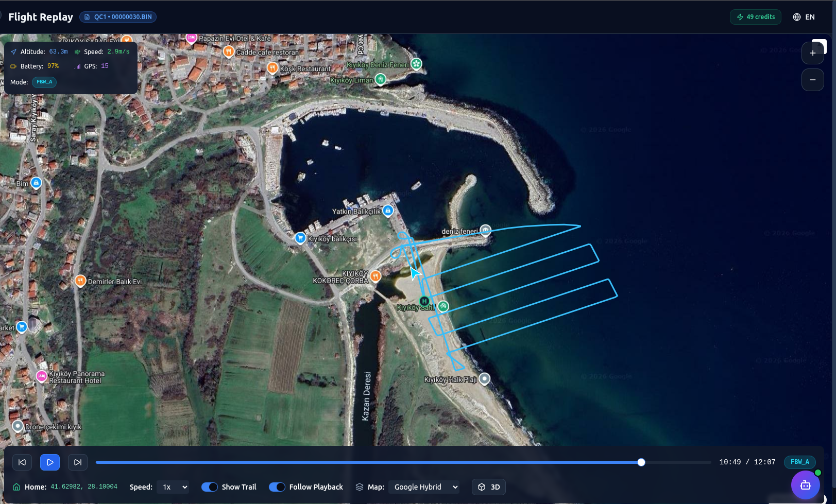Skip forward to flight end
The width and height of the screenshot is (836, 504).
tap(78, 462)
